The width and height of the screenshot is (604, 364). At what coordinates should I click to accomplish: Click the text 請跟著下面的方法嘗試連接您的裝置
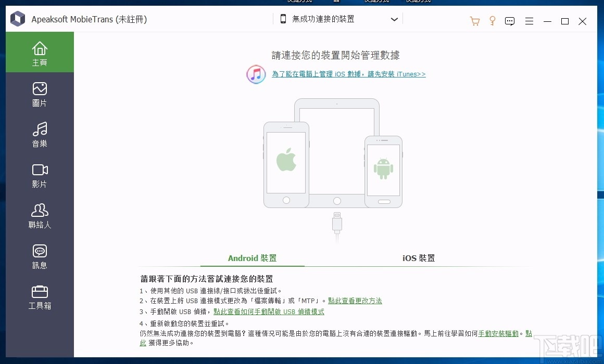pyautogui.click(x=207, y=279)
